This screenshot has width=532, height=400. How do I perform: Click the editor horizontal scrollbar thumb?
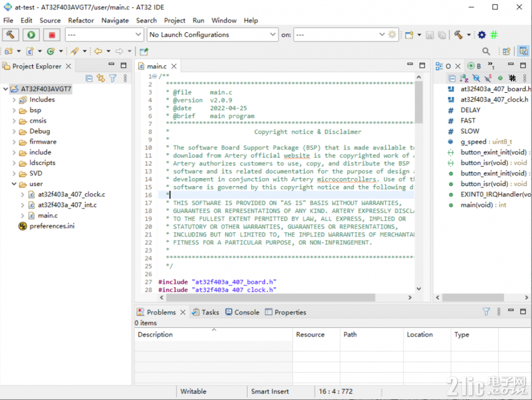270,297
